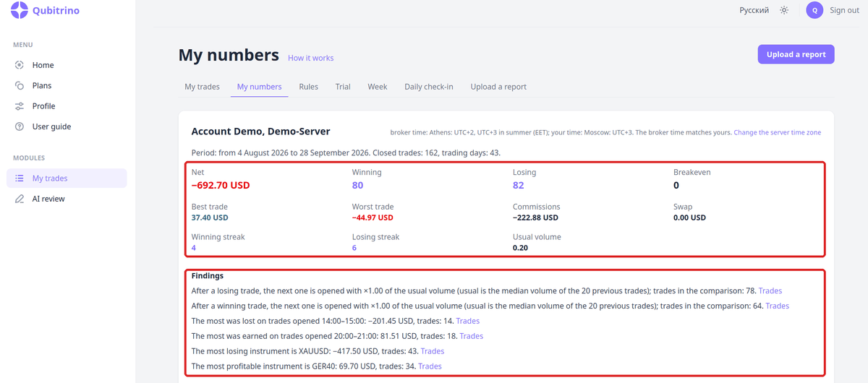Click the MODULES section label
This screenshot has width=868, height=383.
point(29,158)
